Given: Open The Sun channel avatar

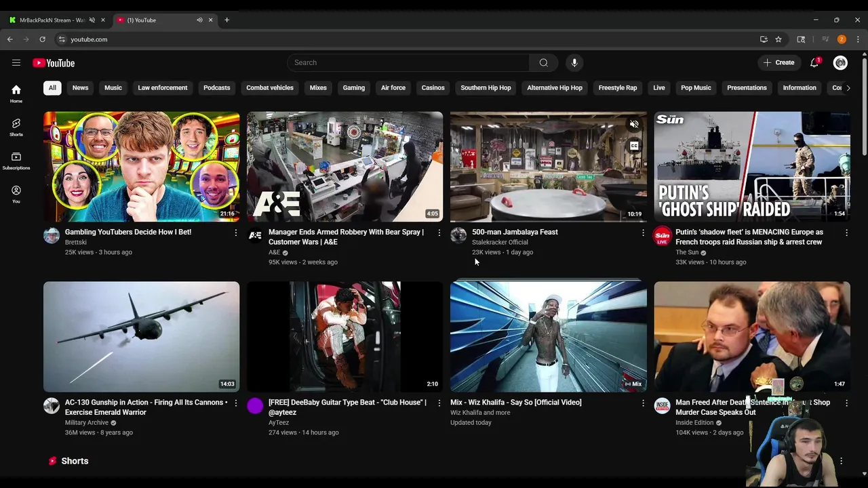Looking at the screenshot, I should pyautogui.click(x=662, y=235).
